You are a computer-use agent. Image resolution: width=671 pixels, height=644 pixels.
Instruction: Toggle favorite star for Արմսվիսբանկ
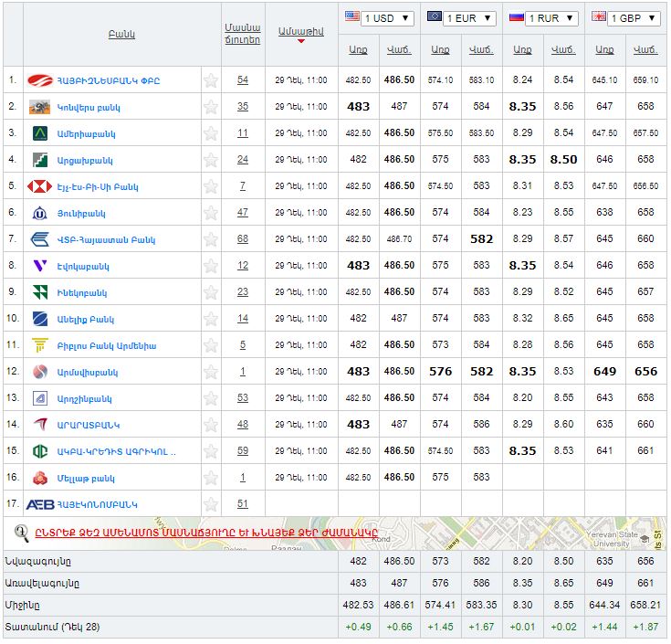pyautogui.click(x=211, y=372)
